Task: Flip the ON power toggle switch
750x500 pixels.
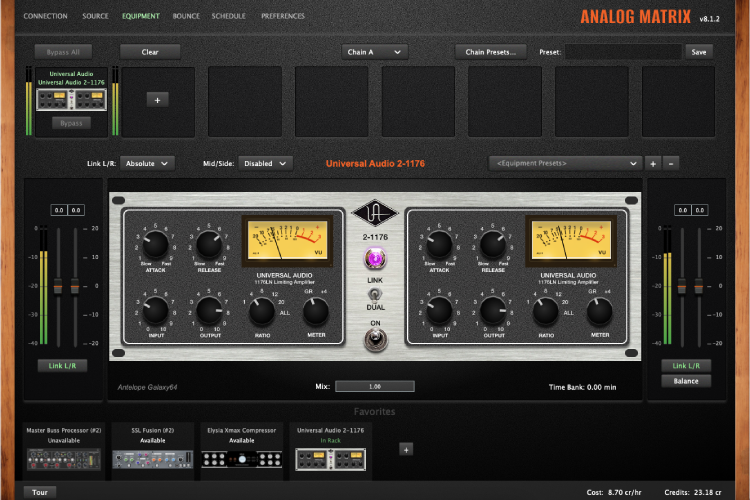Action: tap(375, 340)
